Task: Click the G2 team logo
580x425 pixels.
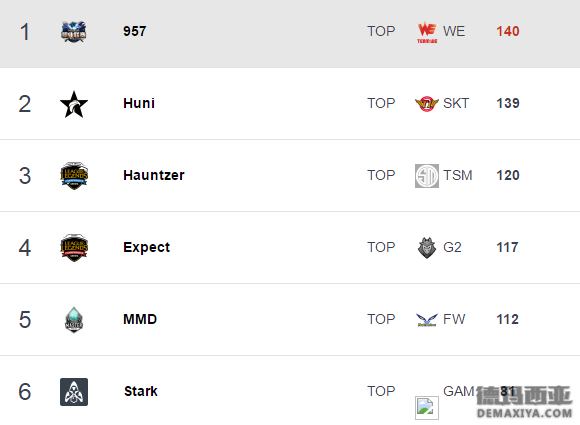Action: pyautogui.click(x=427, y=247)
